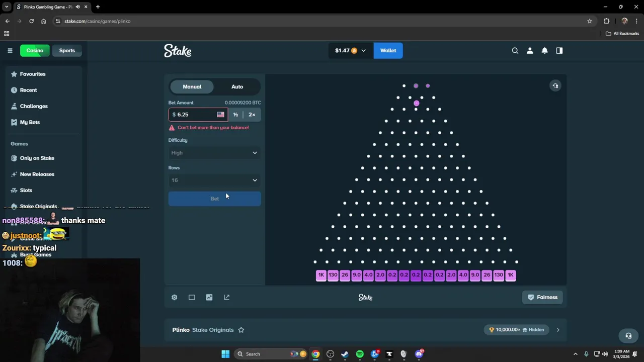Toggle the right side panel icon

pyautogui.click(x=559, y=50)
